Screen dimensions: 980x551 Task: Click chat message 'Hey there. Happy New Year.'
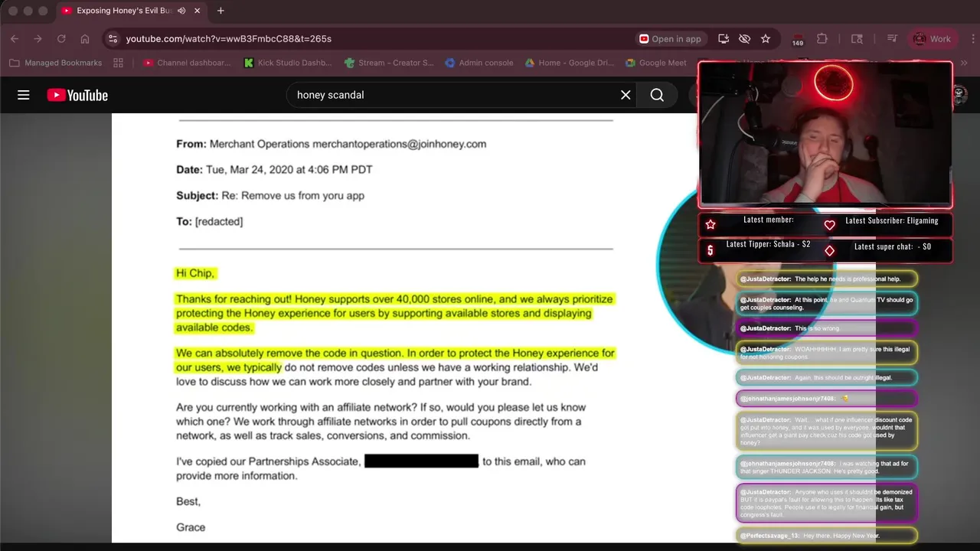click(826, 536)
